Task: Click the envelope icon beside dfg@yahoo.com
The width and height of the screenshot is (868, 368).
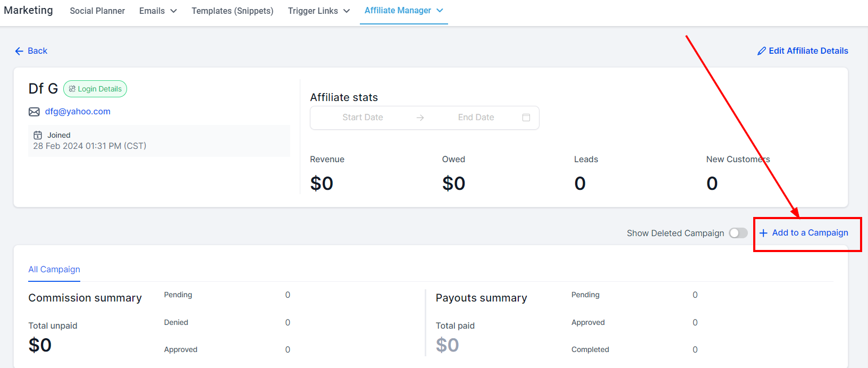Action: pos(34,112)
